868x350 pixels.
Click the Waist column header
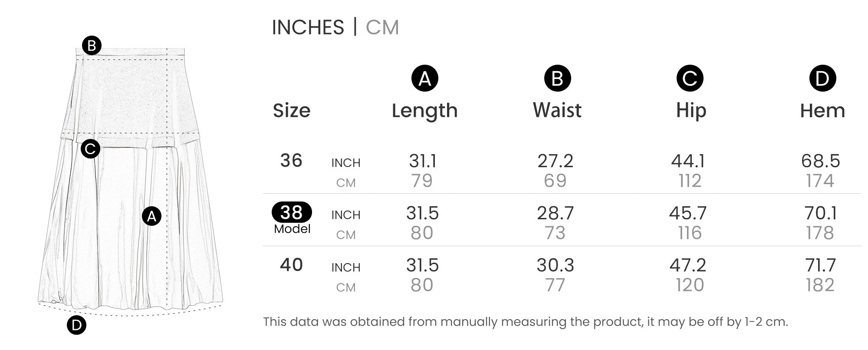557,111
